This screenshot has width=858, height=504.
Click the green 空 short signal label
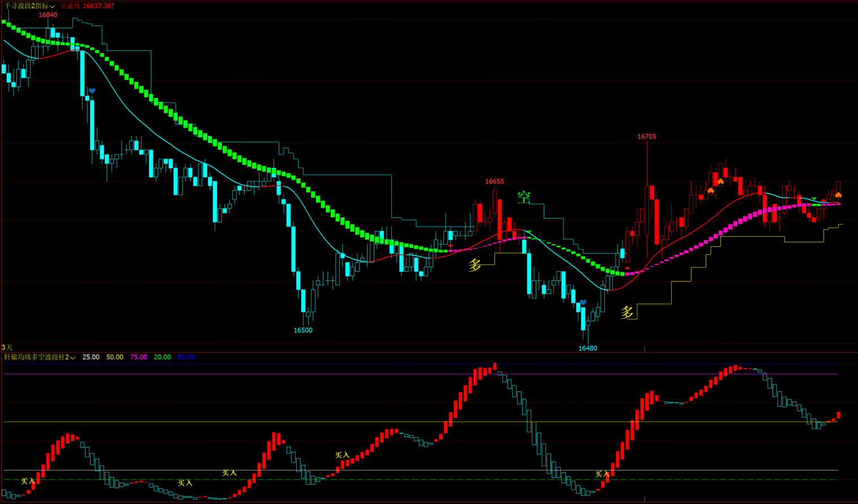pyautogui.click(x=524, y=198)
